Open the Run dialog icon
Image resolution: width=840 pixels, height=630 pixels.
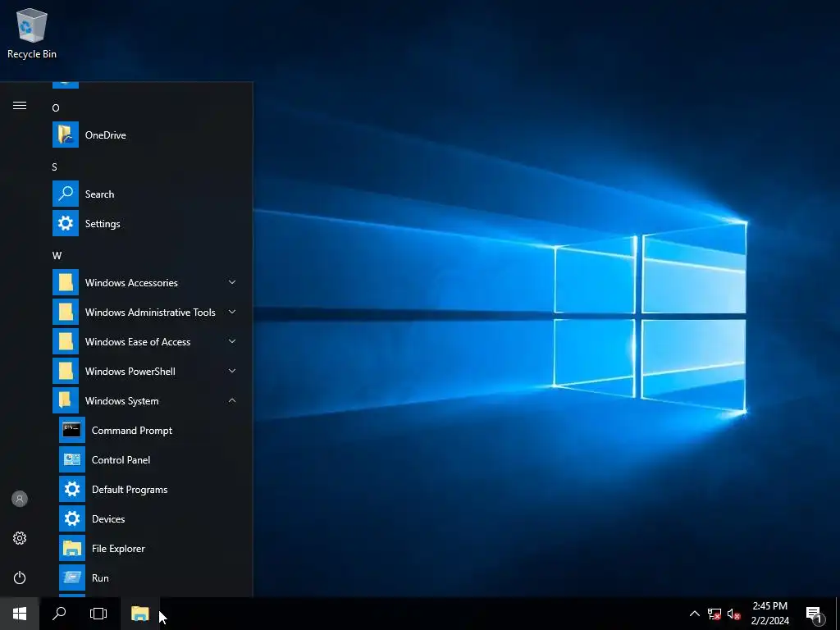pyautogui.click(x=72, y=577)
